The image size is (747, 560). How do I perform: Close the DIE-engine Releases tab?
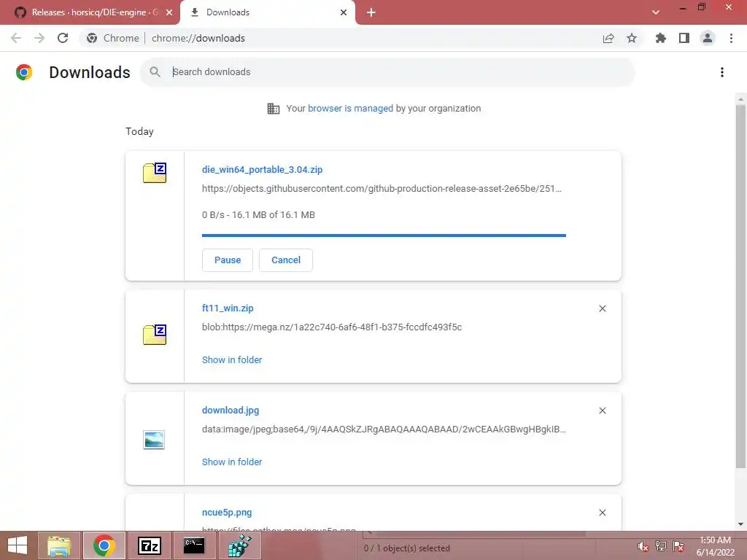[x=169, y=12]
